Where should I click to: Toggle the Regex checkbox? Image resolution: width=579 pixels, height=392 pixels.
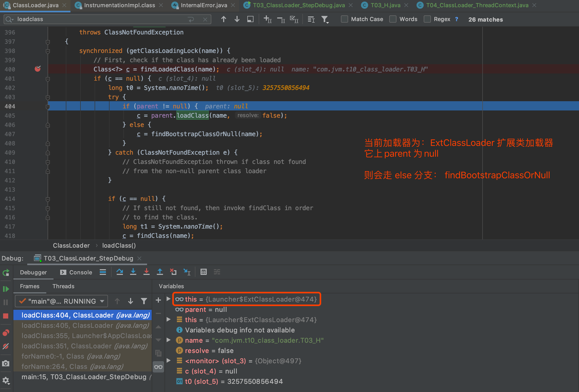click(x=427, y=19)
